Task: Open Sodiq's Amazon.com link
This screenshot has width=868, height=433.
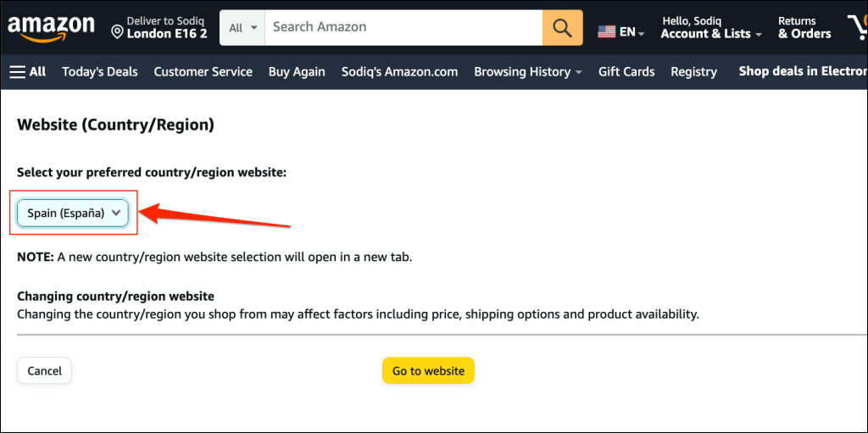Action: click(x=399, y=72)
